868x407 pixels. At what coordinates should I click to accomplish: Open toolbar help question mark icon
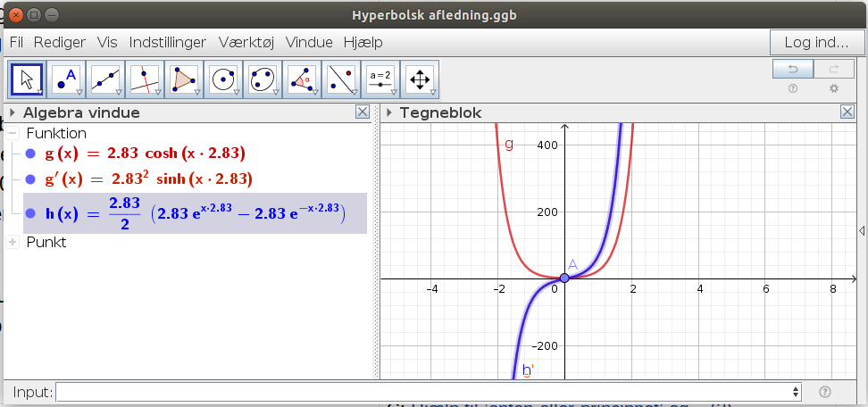click(x=793, y=88)
